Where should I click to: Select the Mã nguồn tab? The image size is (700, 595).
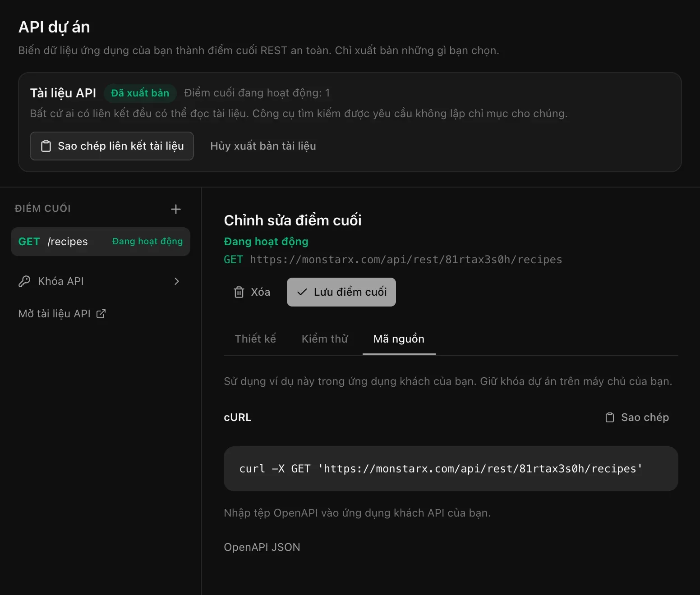399,339
